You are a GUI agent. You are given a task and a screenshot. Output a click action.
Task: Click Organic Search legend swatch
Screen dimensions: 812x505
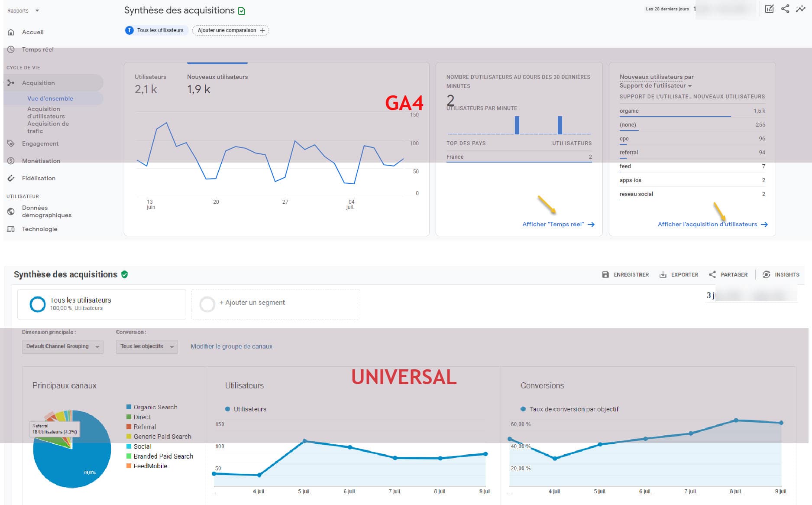(129, 407)
